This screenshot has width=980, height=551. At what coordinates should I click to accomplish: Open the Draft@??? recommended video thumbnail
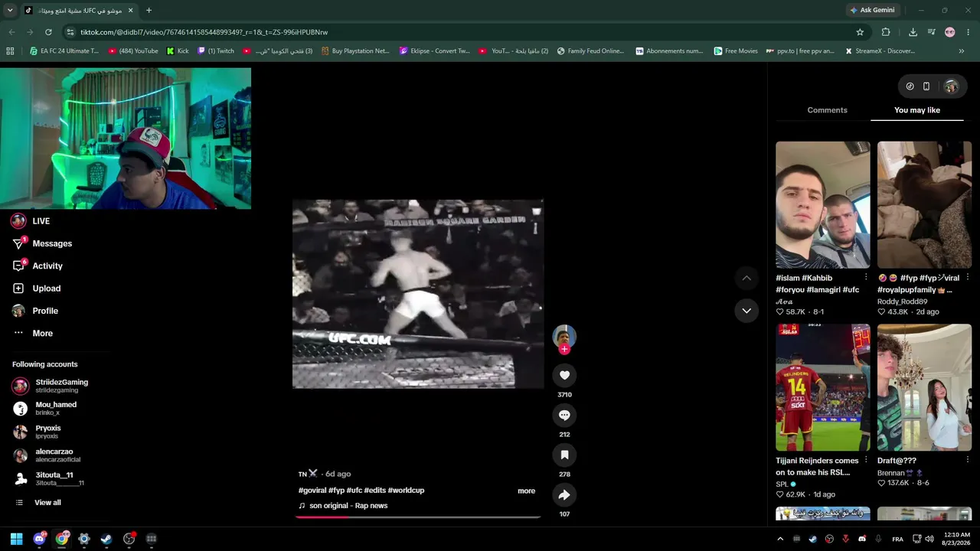click(924, 387)
